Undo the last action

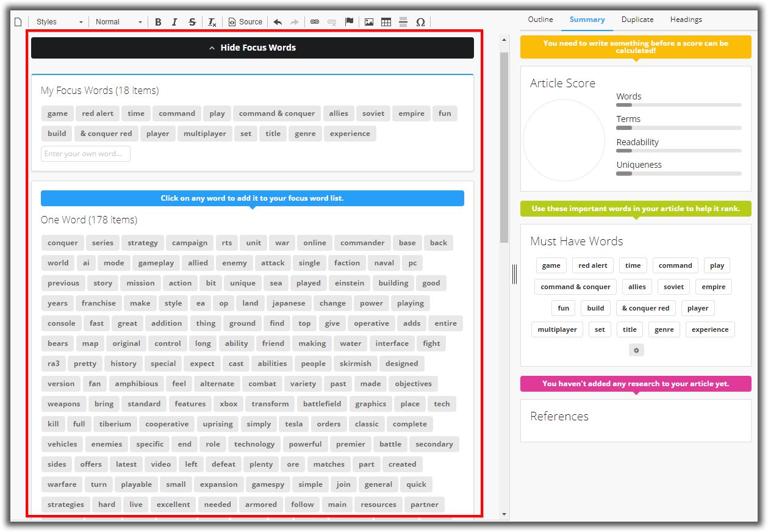[x=278, y=22]
